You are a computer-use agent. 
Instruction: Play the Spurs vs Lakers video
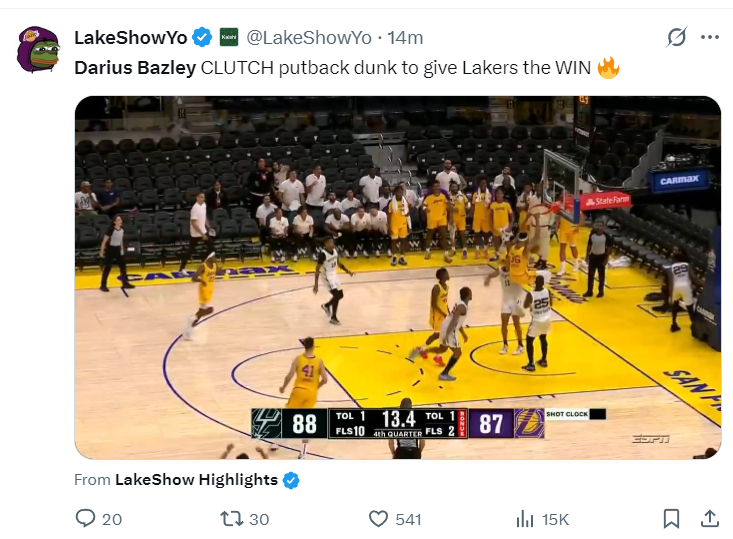tap(398, 278)
